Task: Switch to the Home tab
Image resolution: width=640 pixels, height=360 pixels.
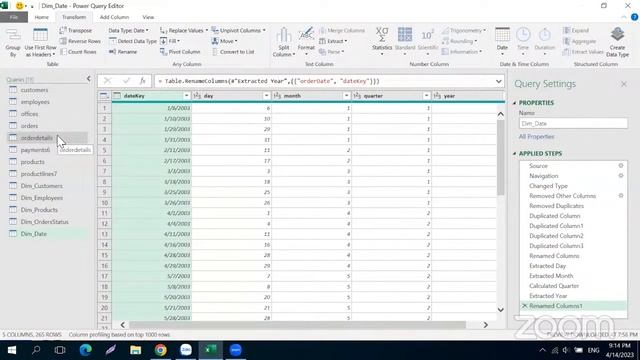Action: tap(42, 17)
